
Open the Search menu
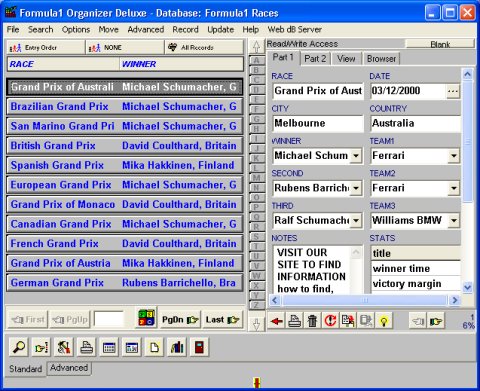[41, 29]
